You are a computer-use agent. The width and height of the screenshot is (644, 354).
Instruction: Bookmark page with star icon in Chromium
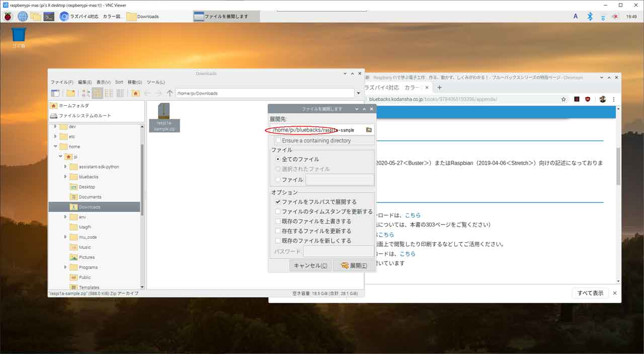tap(563, 99)
